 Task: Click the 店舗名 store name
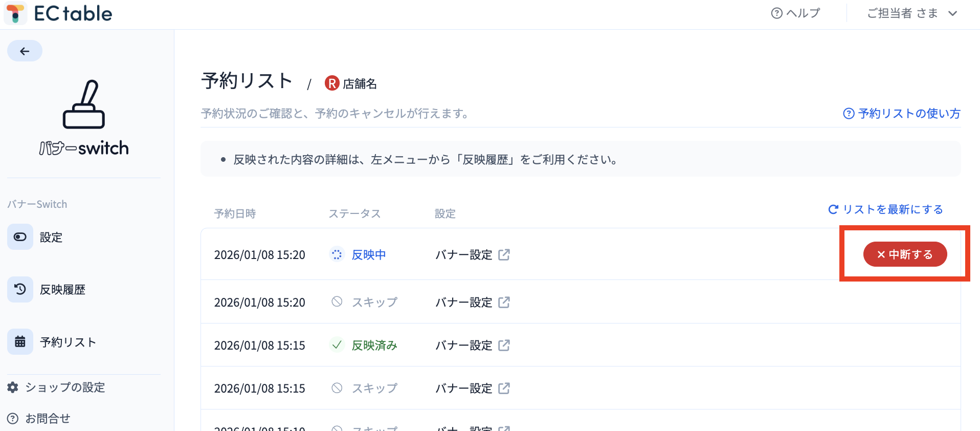[x=360, y=83]
